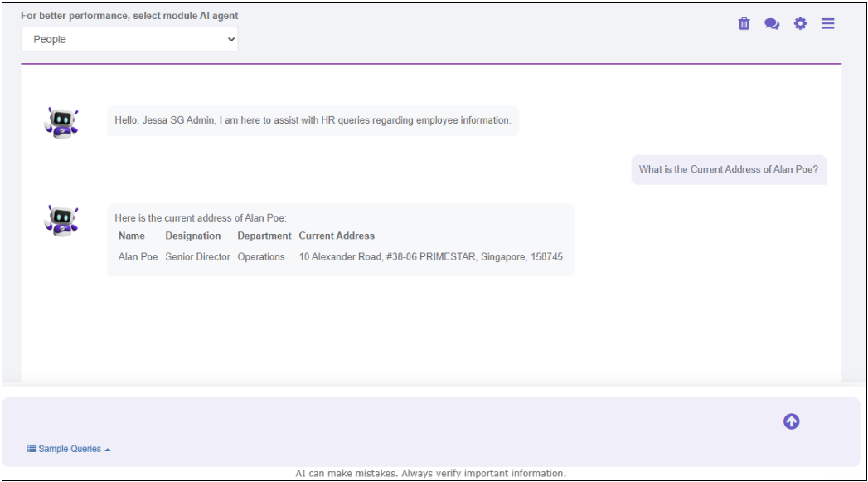Image resolution: width=868 pixels, height=482 pixels.
Task: Send message with the up arrow icon
Action: 791,421
